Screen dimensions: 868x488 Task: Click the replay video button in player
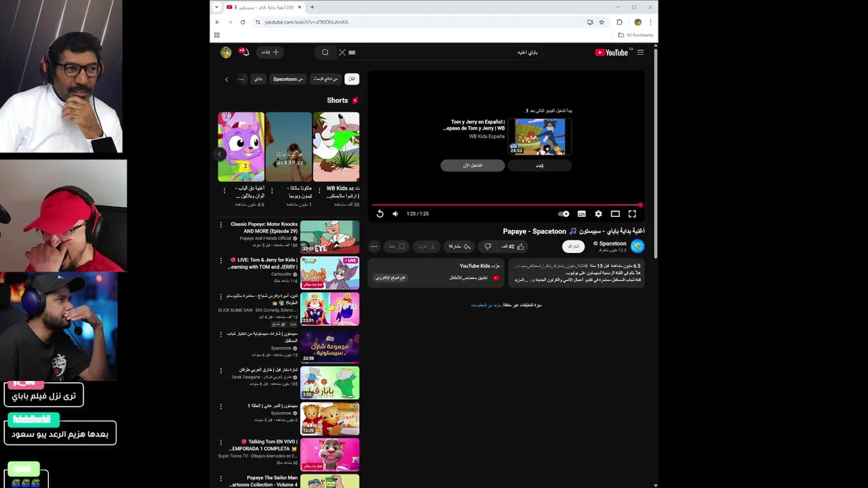coord(380,213)
